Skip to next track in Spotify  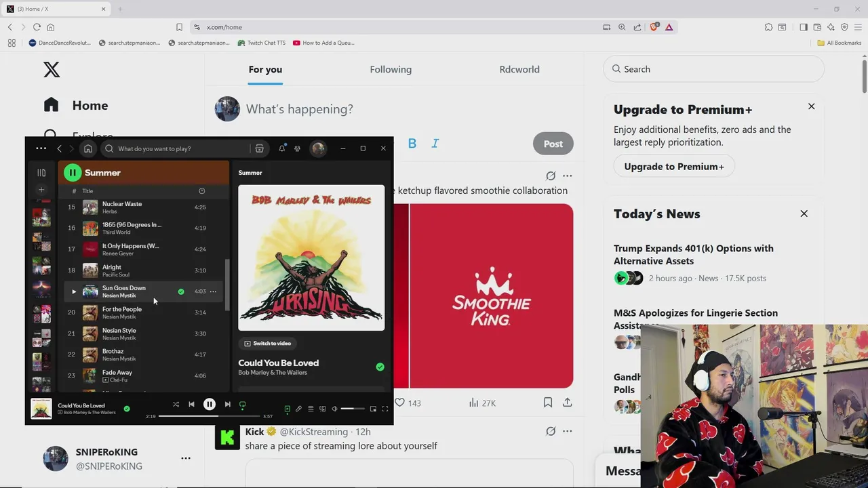click(228, 405)
